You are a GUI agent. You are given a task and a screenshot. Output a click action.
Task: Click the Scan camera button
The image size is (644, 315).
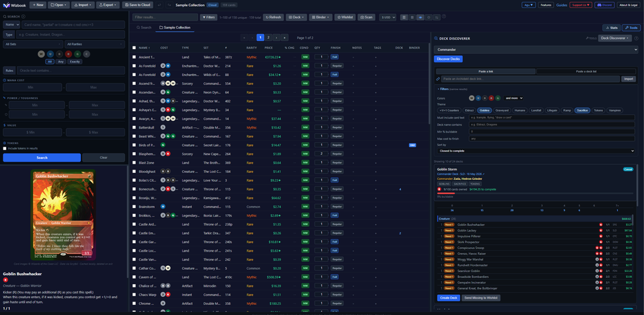pyautogui.click(x=366, y=17)
